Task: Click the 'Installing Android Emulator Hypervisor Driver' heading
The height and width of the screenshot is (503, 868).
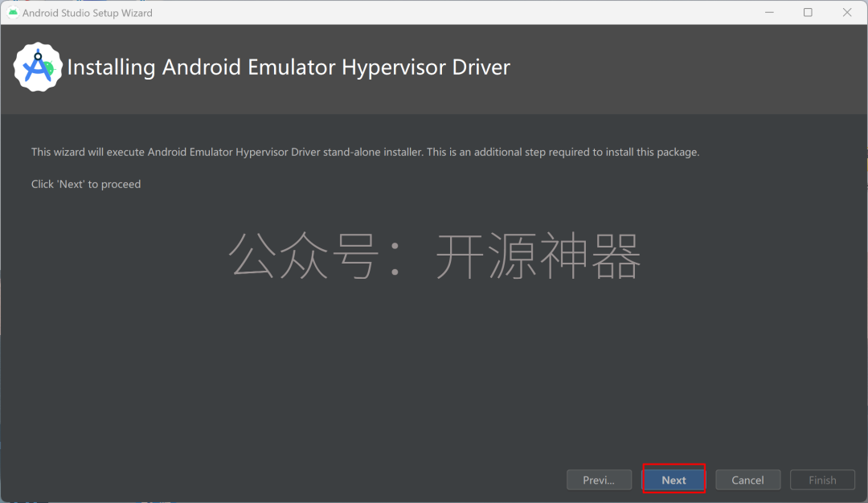Action: pyautogui.click(x=289, y=67)
